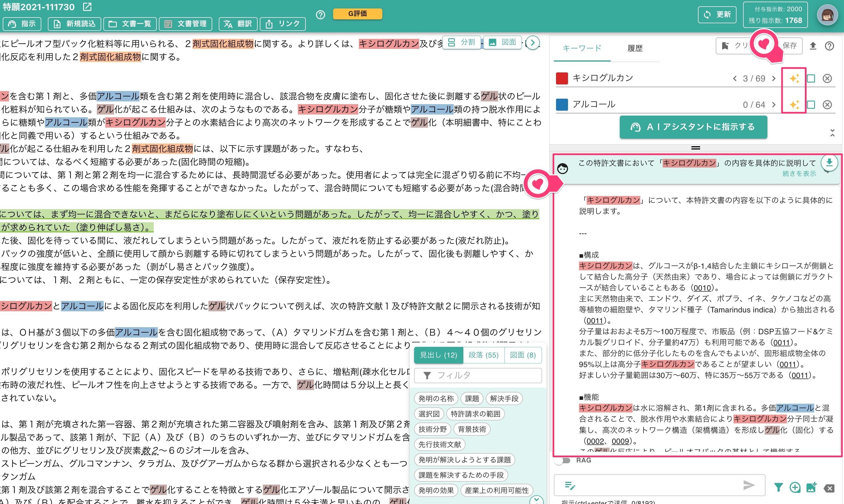Screen dimensions: 844x504
Task: Click the panel divider handle below the keywords
Action: 695,148
